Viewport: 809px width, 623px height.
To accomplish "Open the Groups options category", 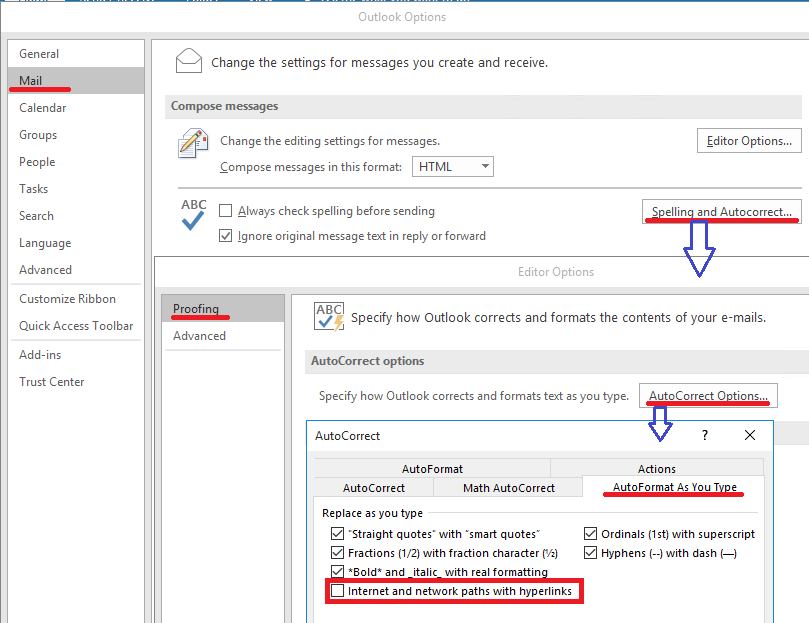I will 76,135.
